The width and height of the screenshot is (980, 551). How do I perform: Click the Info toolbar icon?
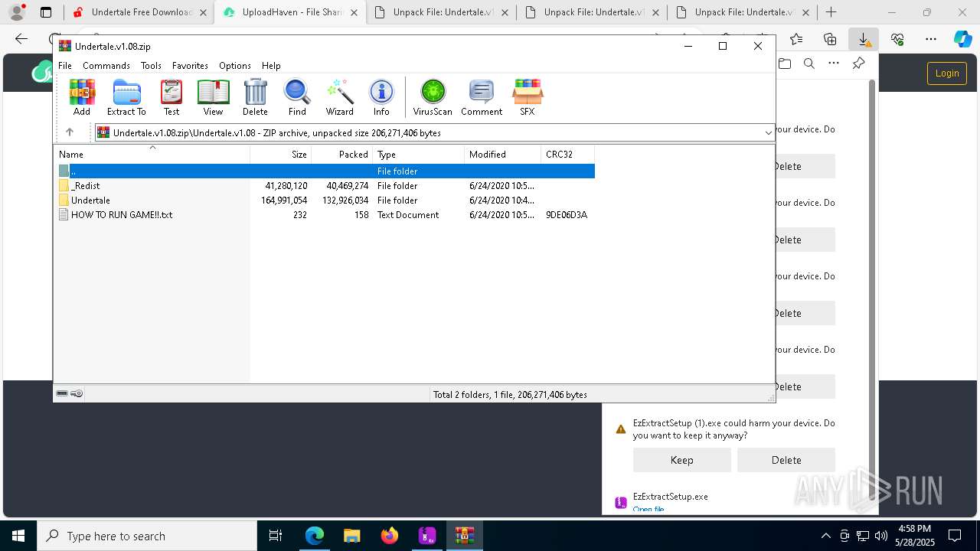[x=381, y=97]
